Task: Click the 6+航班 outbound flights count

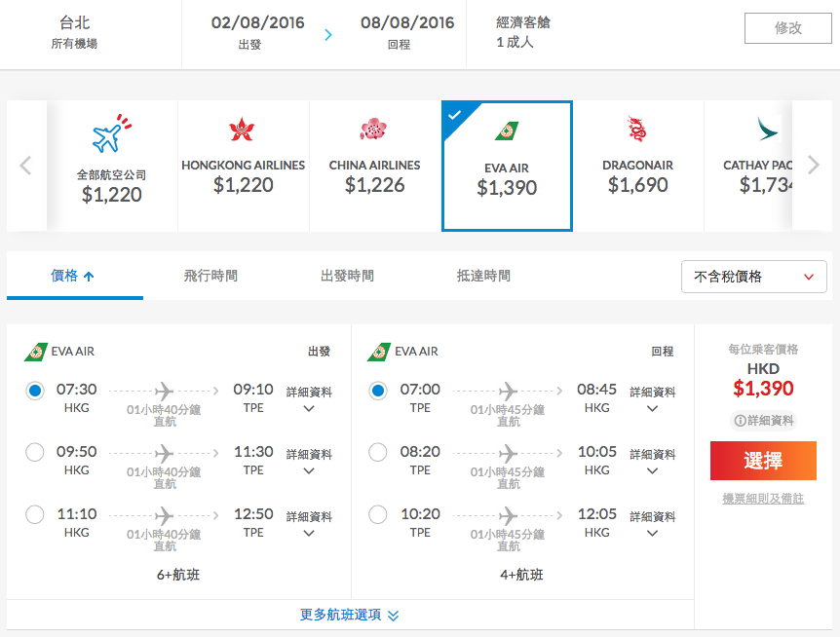Action: [178, 575]
